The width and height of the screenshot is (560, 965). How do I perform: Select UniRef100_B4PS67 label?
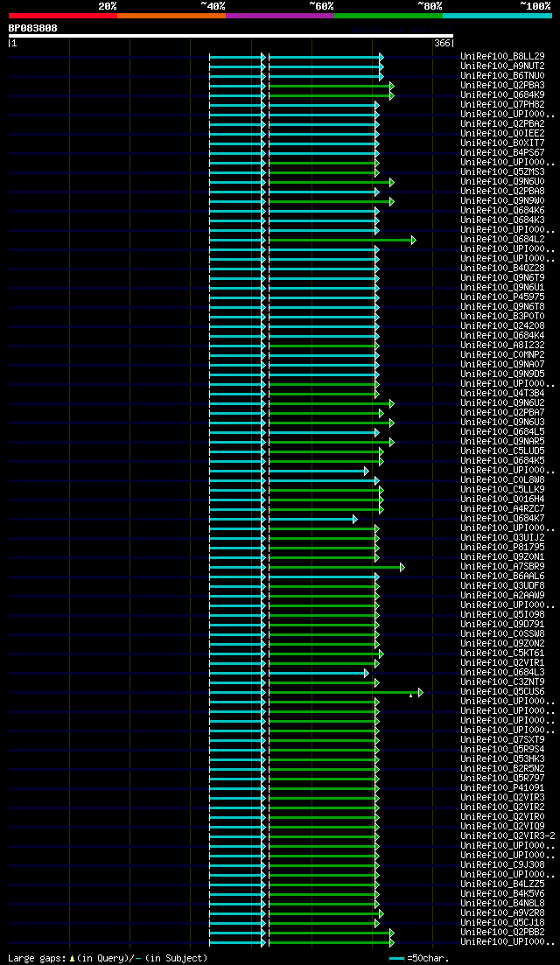[502, 152]
